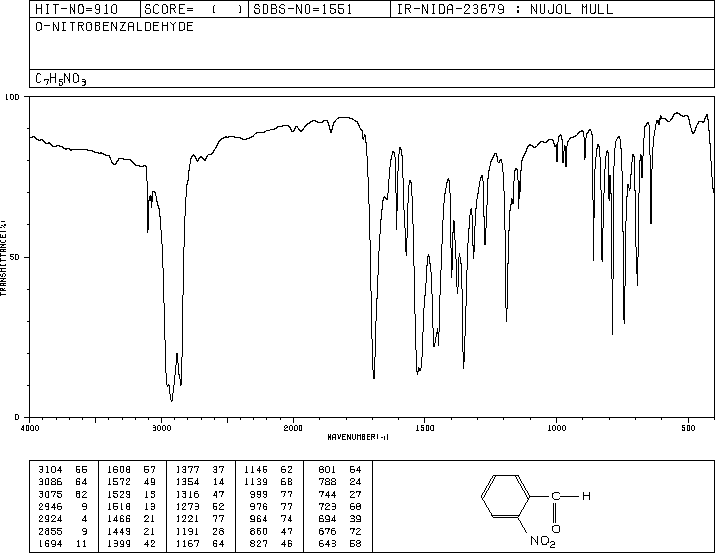Select the SCORE= header field
The height and width of the screenshot is (553, 715).
pos(193,9)
